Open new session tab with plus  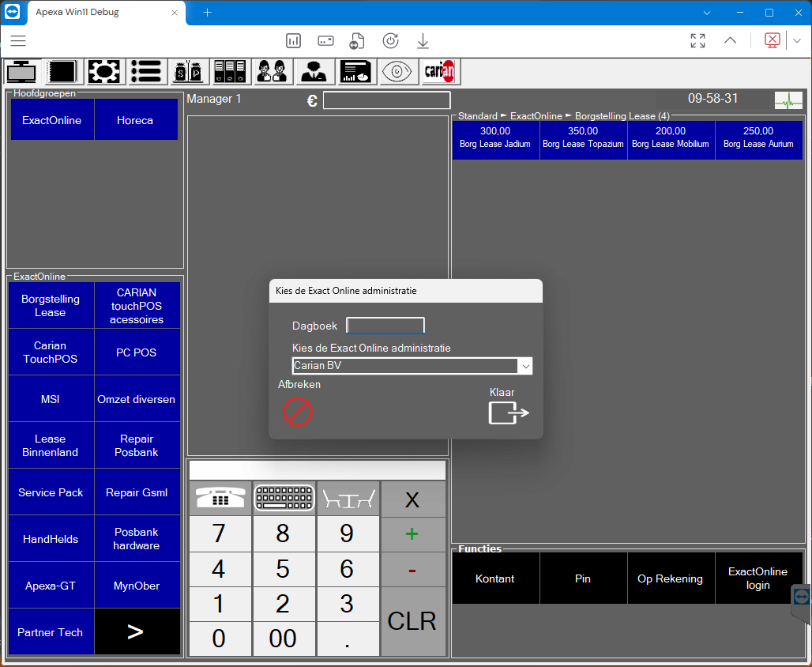point(207,13)
